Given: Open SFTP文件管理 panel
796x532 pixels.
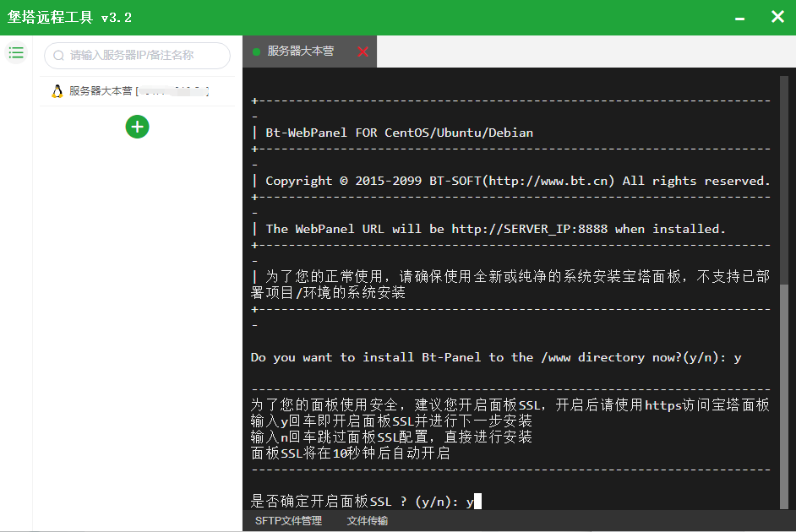Looking at the screenshot, I should click(288, 521).
